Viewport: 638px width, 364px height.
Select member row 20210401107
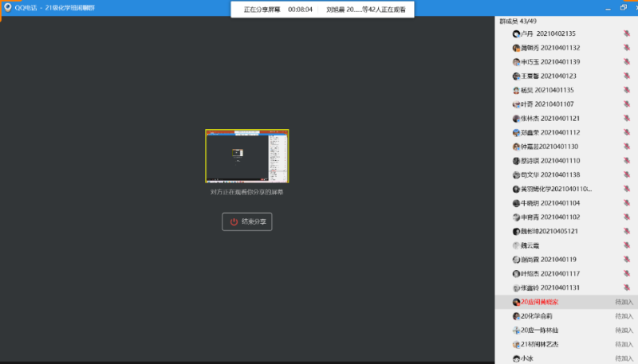tap(566, 104)
